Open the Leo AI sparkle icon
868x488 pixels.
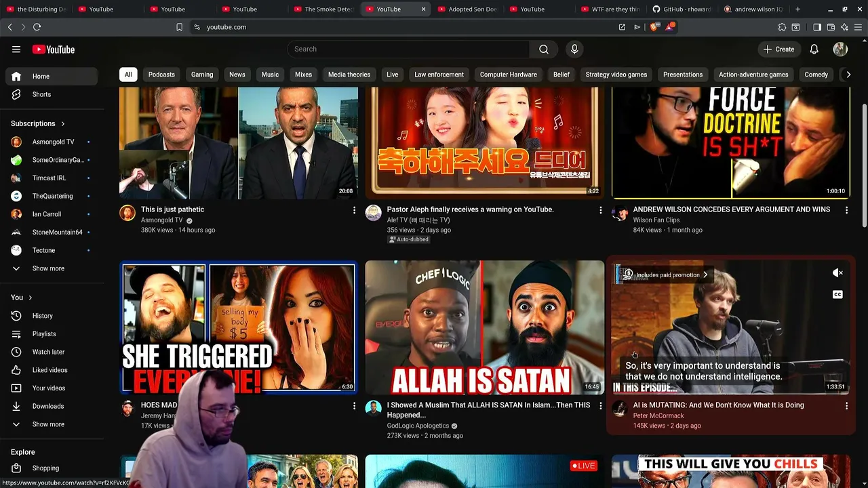tap(844, 27)
